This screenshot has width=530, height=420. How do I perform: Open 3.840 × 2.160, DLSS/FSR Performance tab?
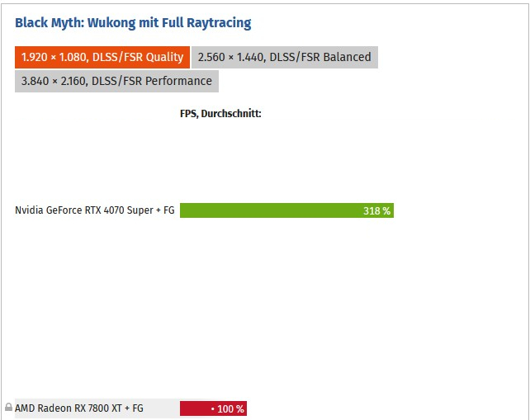click(x=116, y=81)
